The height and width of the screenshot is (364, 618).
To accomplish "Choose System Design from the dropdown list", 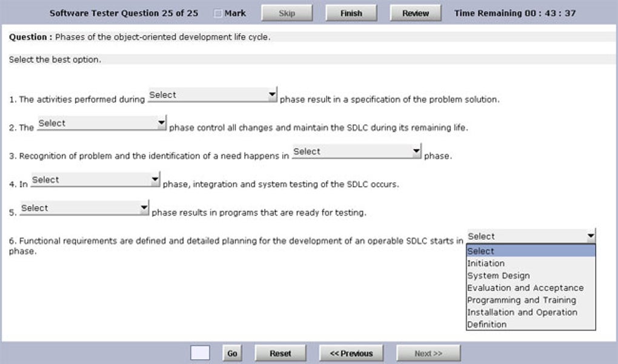I will (531, 276).
